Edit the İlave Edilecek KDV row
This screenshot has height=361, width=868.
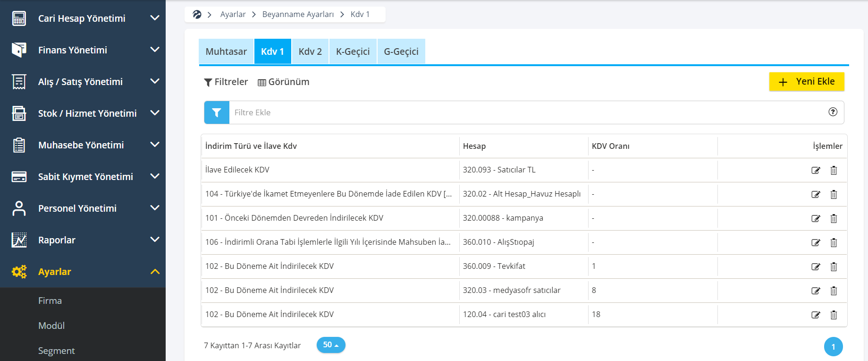(816, 170)
